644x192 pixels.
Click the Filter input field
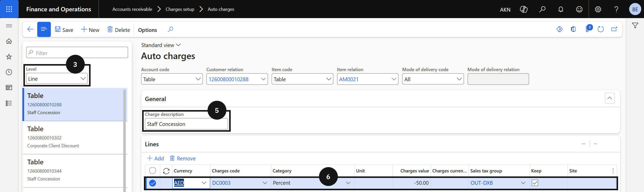tap(77, 53)
